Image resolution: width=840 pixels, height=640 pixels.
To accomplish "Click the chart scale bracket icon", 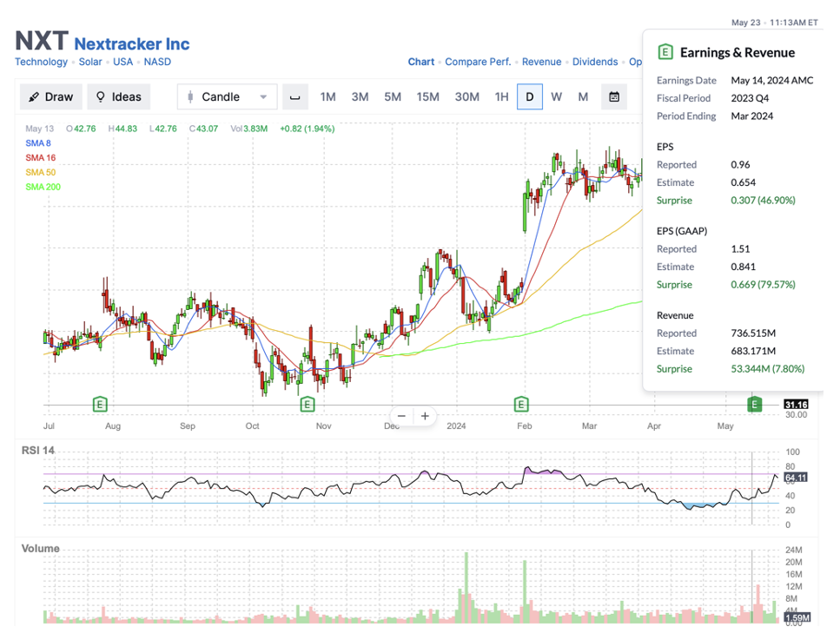I will point(294,97).
